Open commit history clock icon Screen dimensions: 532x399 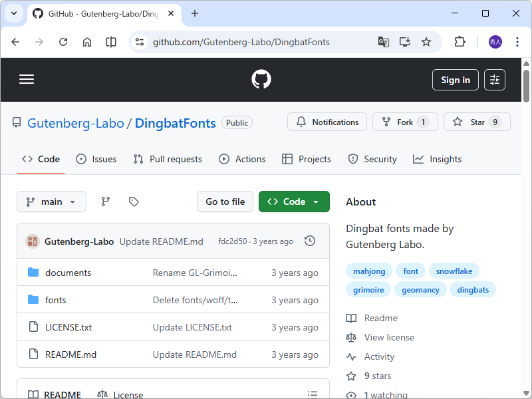[x=310, y=241]
